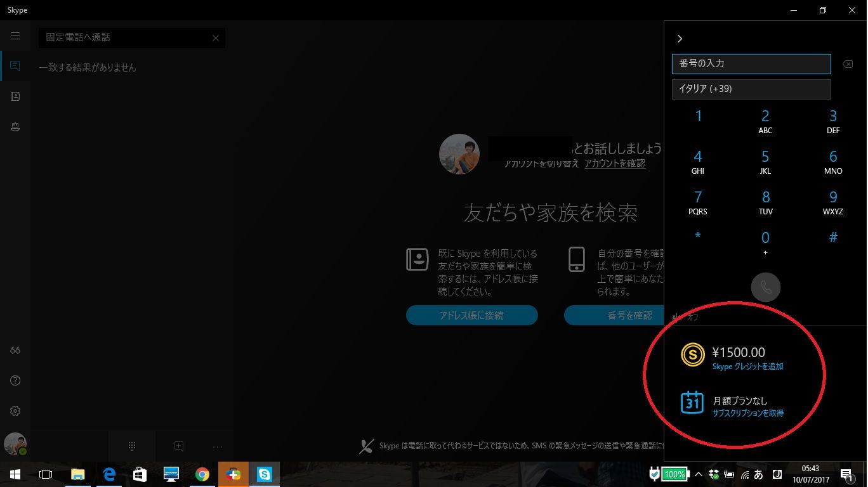Screen dimensions: 868x487
Task: Tap dial pad key 9 WXYZ
Action: 833,203
